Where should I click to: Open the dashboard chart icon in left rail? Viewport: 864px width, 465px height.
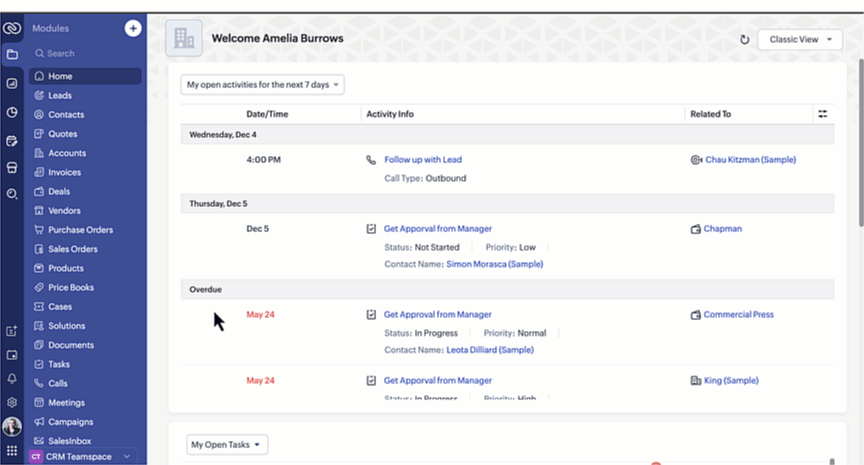coord(12,83)
